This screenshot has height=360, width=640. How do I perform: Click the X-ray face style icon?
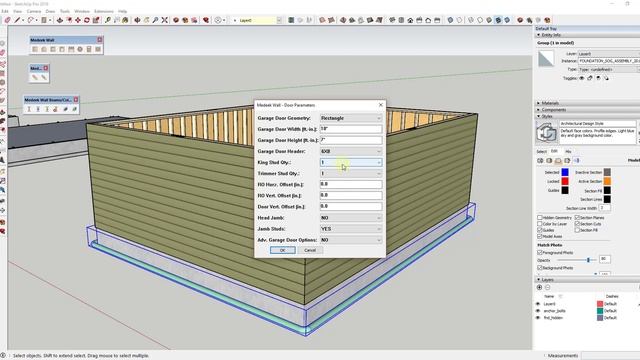pos(450,20)
